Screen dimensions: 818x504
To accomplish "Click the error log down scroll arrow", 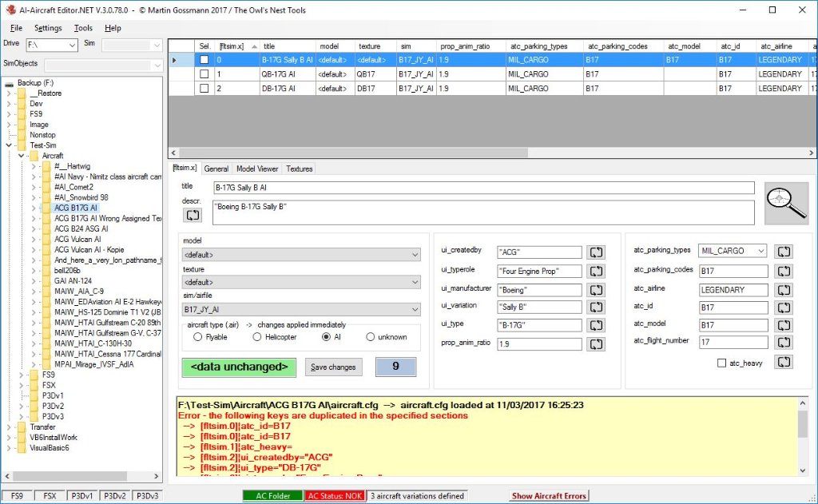I will coord(802,470).
